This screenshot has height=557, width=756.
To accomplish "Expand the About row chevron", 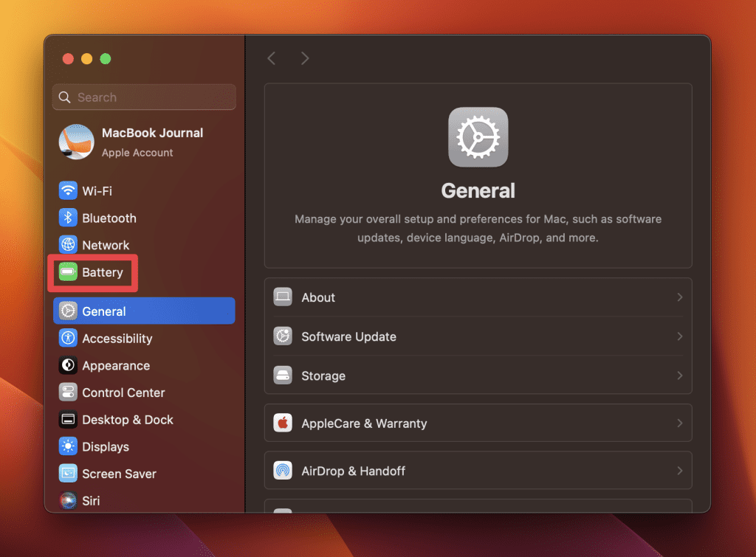I will 679,297.
